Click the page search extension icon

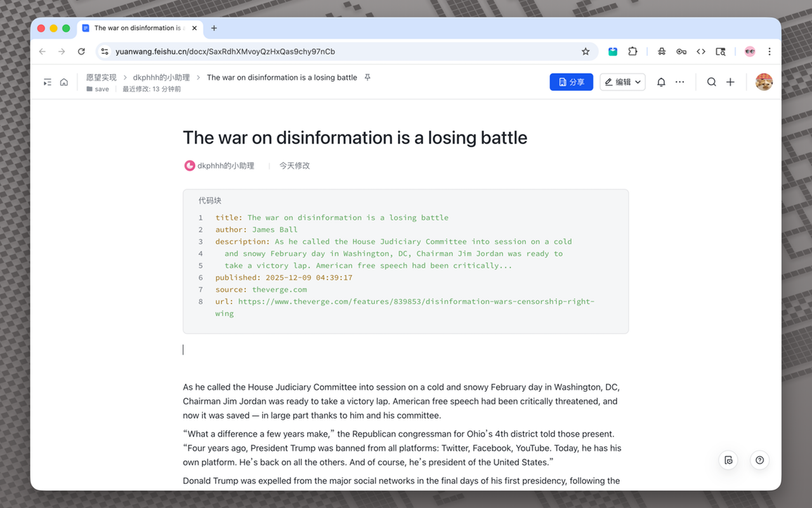point(721,51)
